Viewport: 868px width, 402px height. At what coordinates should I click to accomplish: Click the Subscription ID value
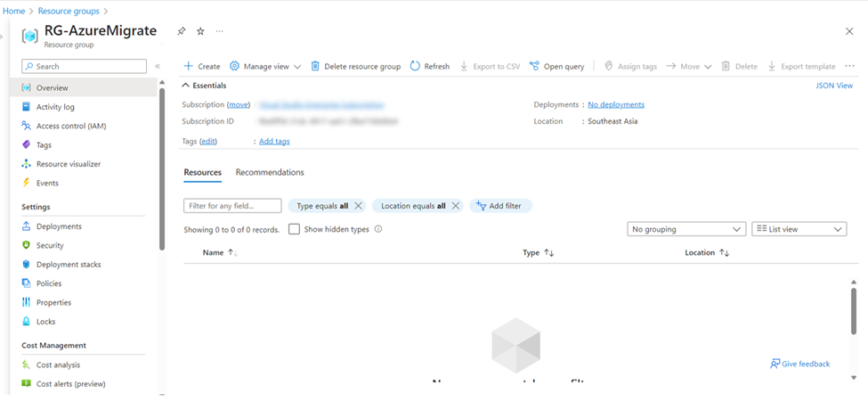329,121
